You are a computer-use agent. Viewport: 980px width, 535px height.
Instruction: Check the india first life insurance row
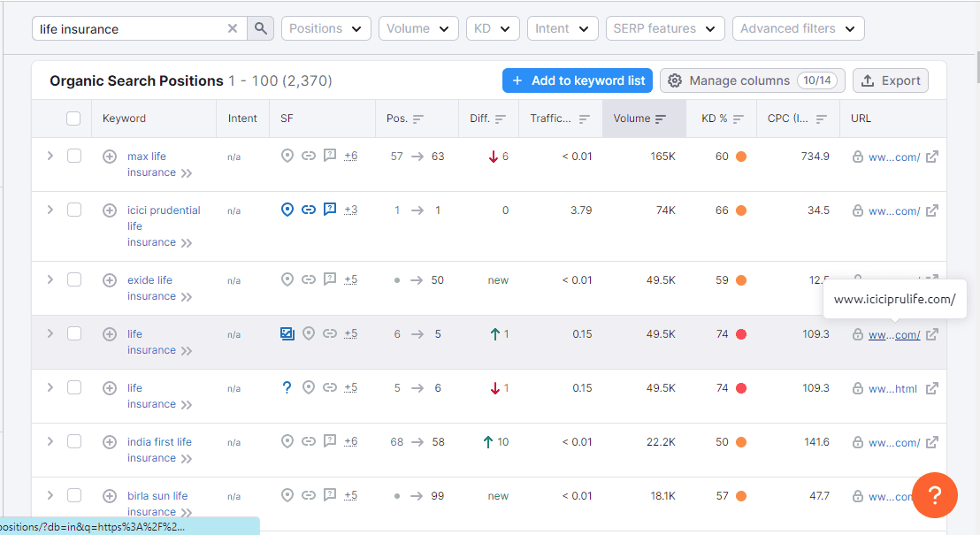(74, 441)
